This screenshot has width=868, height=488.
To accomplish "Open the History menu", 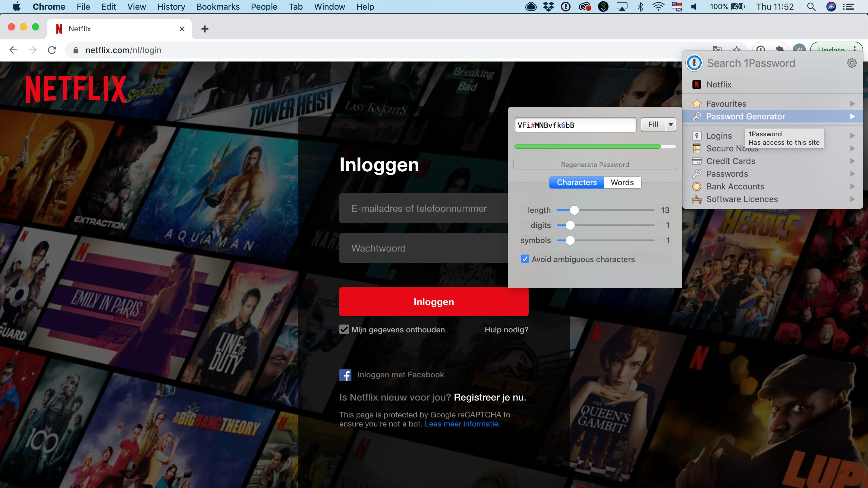I will [171, 7].
